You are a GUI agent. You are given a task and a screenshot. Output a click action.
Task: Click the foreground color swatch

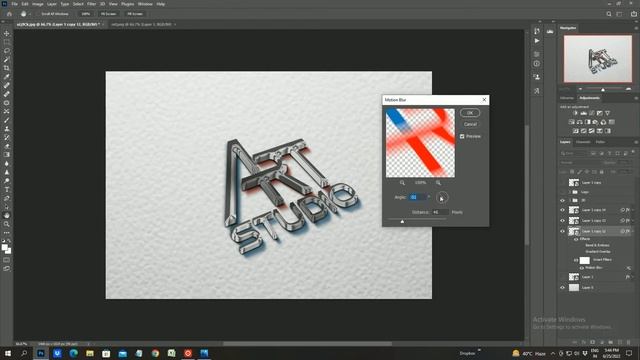pos(4,247)
